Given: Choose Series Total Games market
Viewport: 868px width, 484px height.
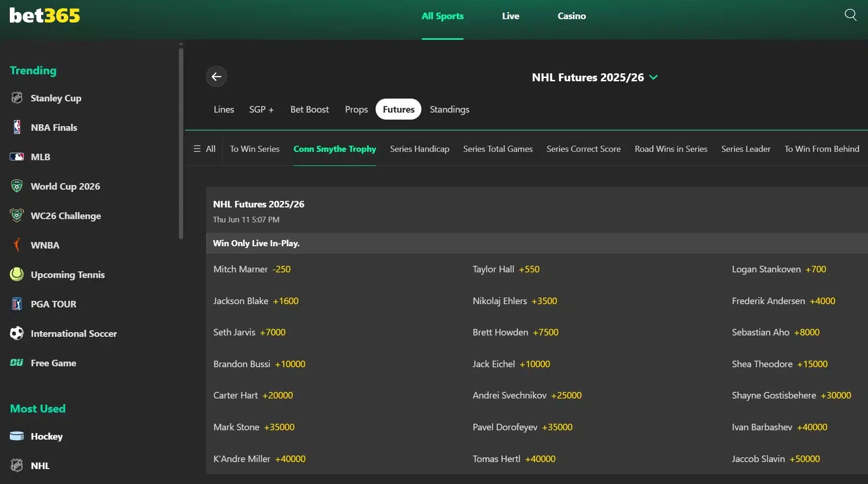Looking at the screenshot, I should pos(498,149).
